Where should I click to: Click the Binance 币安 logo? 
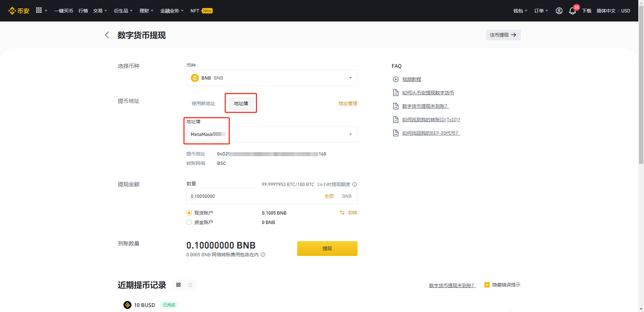(19, 11)
